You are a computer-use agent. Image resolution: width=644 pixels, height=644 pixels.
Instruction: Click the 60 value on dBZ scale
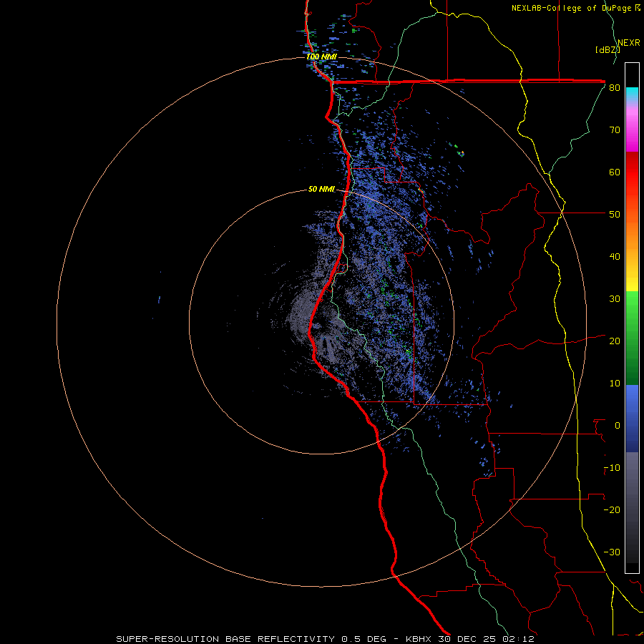(615, 172)
